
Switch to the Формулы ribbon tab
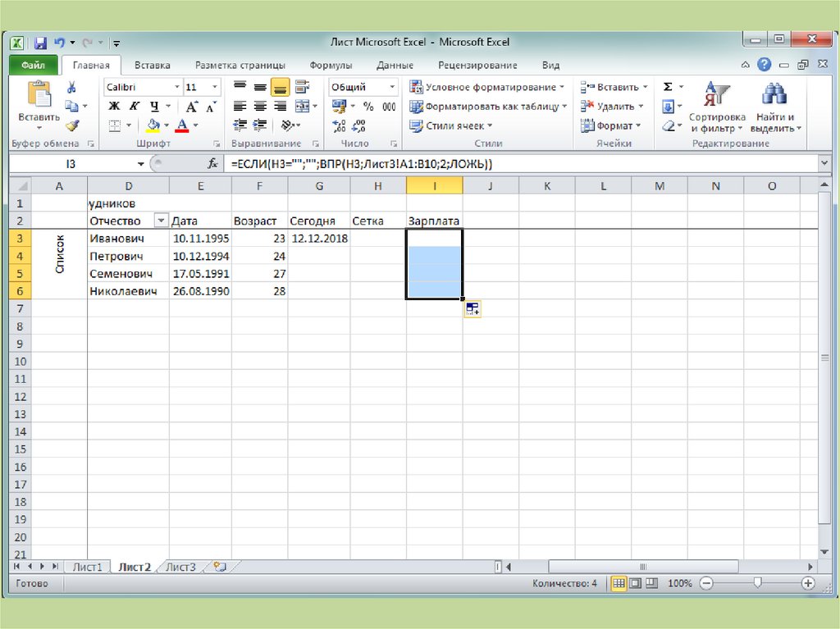[x=331, y=66]
